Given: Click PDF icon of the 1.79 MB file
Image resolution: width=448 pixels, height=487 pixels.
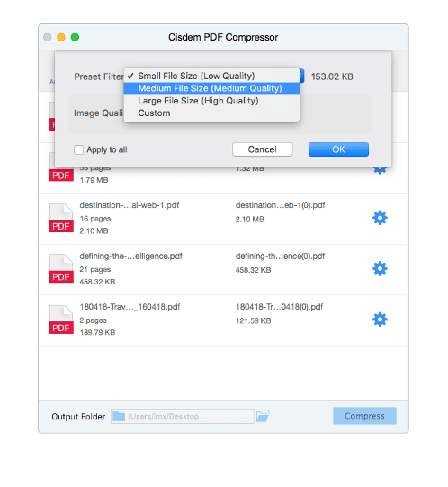Looking at the screenshot, I should [61, 174].
